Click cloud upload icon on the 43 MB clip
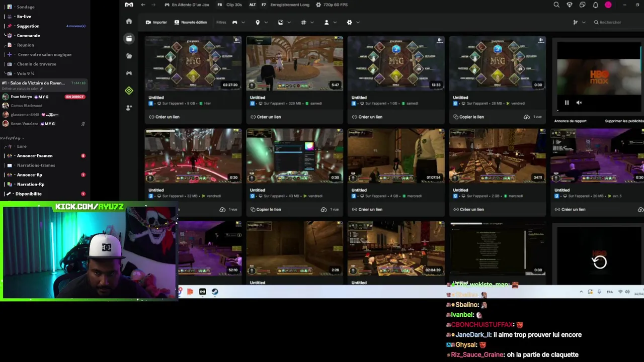 point(324,209)
